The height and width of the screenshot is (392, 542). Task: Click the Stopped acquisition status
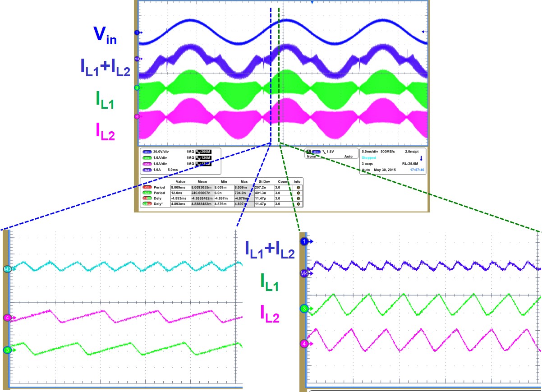pos(368,158)
